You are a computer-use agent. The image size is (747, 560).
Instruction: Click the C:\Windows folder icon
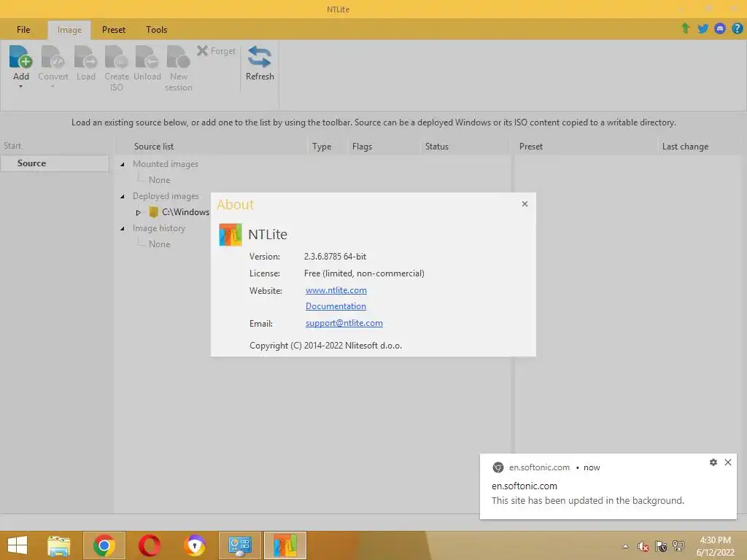pos(153,212)
